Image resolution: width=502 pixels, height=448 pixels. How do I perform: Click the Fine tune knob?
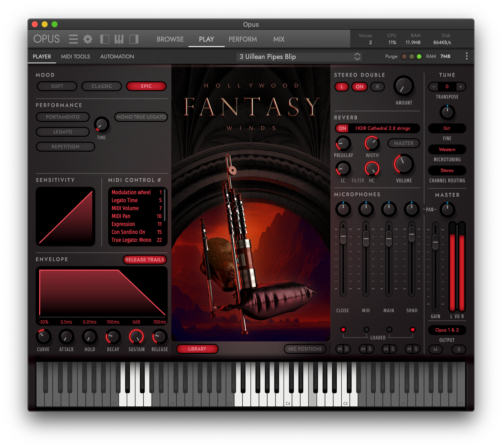coord(447,112)
